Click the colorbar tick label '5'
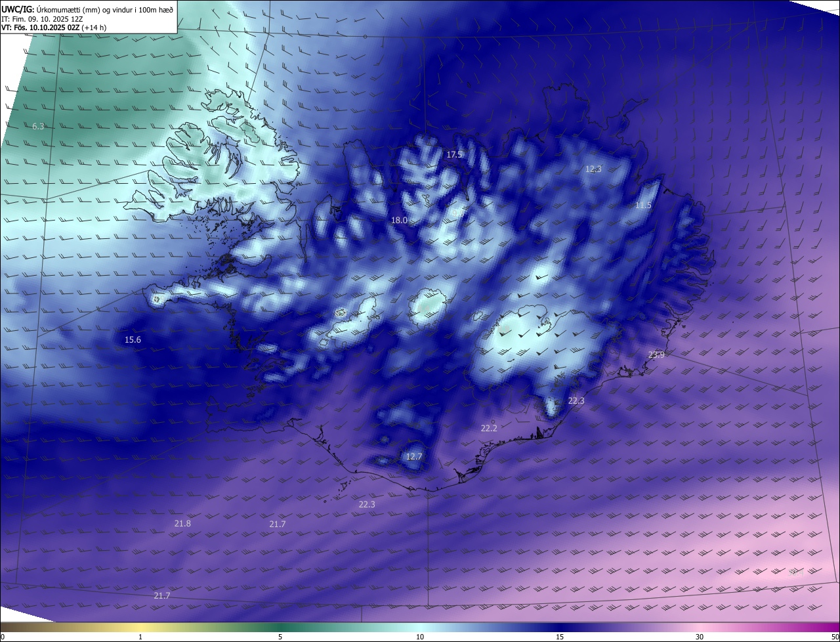The height and width of the screenshot is (642, 840). [x=280, y=637]
